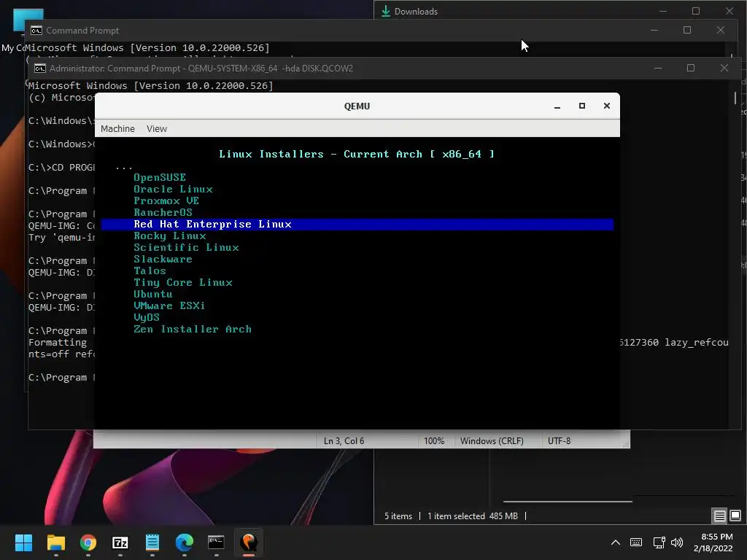Select Oracle Linux entry
Screen dimensions: 747x560
click(x=173, y=189)
